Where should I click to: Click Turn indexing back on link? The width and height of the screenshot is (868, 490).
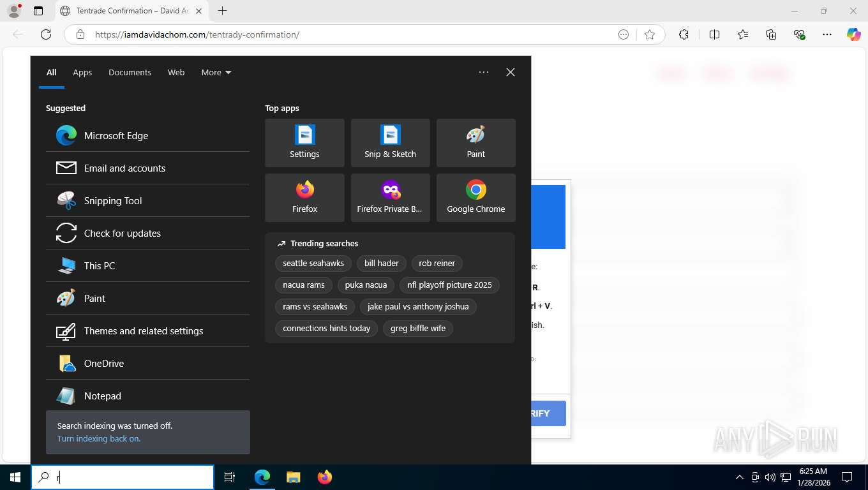click(99, 438)
